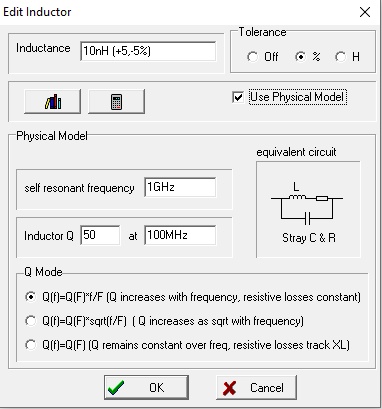Select the Off tolerance option
382x409 pixels.
pos(252,57)
